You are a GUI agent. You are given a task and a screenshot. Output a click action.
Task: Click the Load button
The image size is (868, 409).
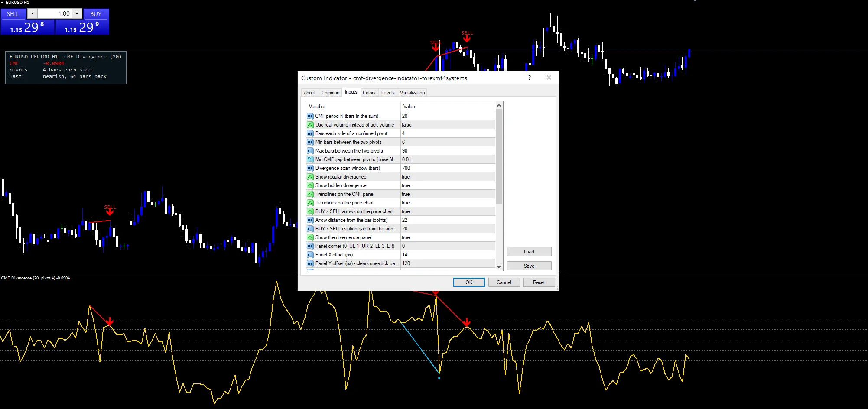[x=529, y=252]
